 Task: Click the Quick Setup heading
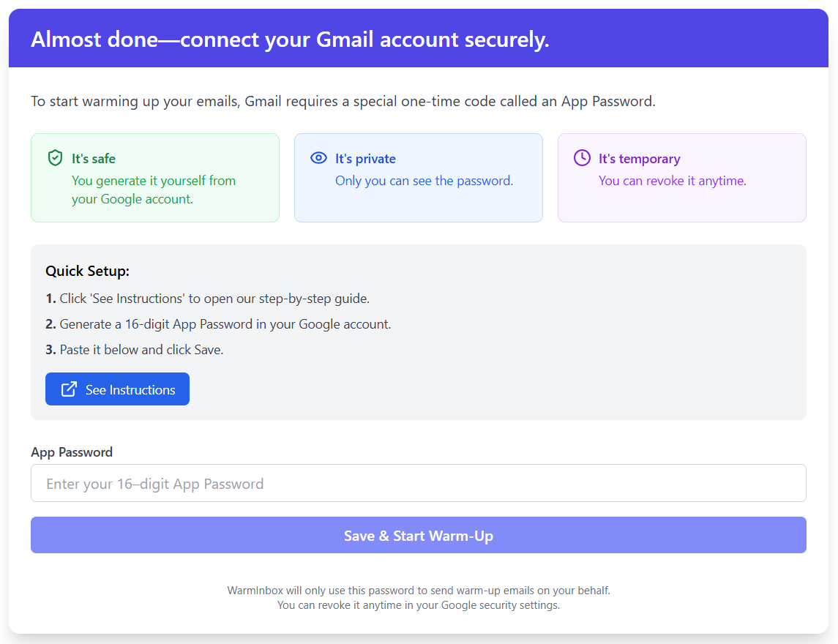(x=88, y=271)
